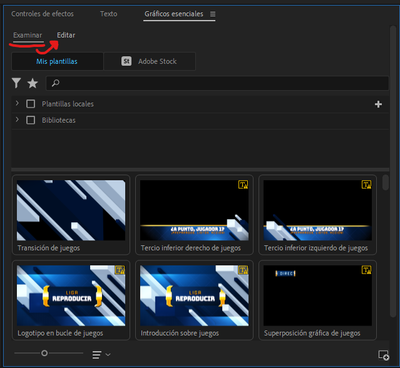
Task: Click the new layer icon at bottom right
Action: click(x=383, y=355)
